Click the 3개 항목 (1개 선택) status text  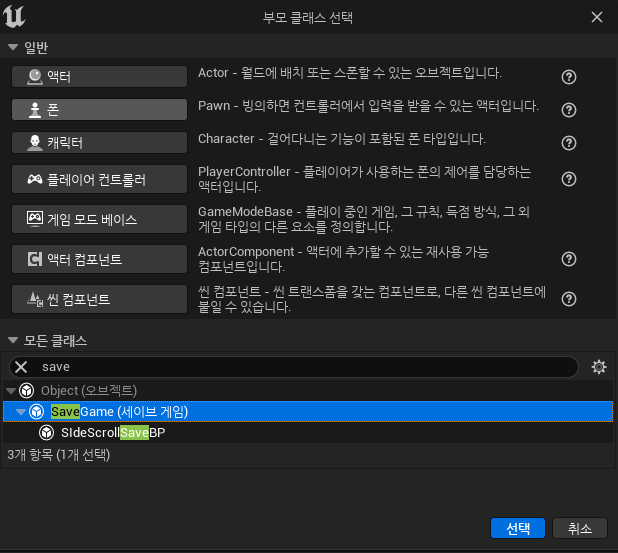pos(58,455)
